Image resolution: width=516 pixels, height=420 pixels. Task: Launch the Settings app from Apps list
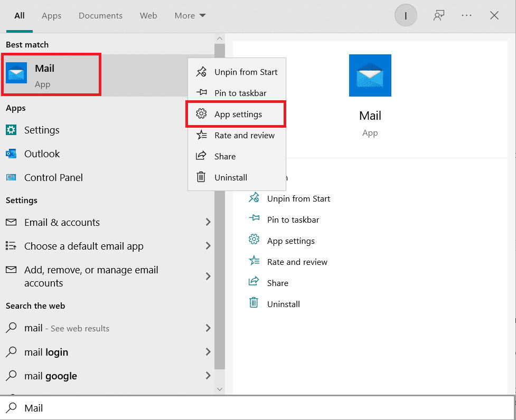pos(42,130)
